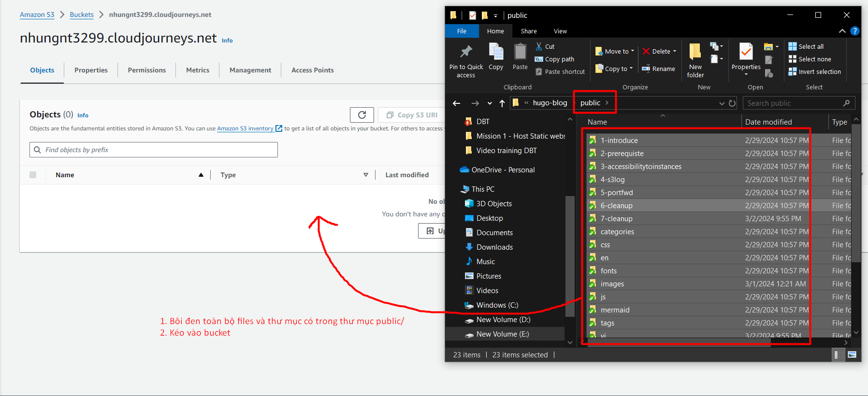Click Select none in ribbon

coord(810,59)
